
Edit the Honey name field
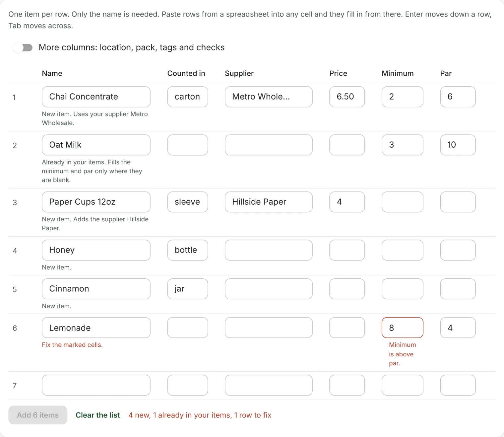tap(96, 250)
